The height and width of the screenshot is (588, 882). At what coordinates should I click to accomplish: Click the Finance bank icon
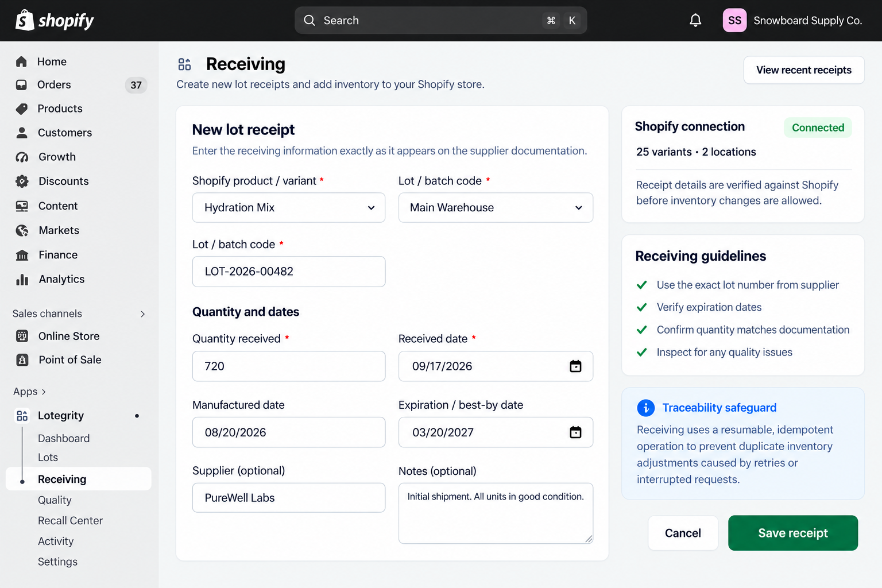point(22,255)
